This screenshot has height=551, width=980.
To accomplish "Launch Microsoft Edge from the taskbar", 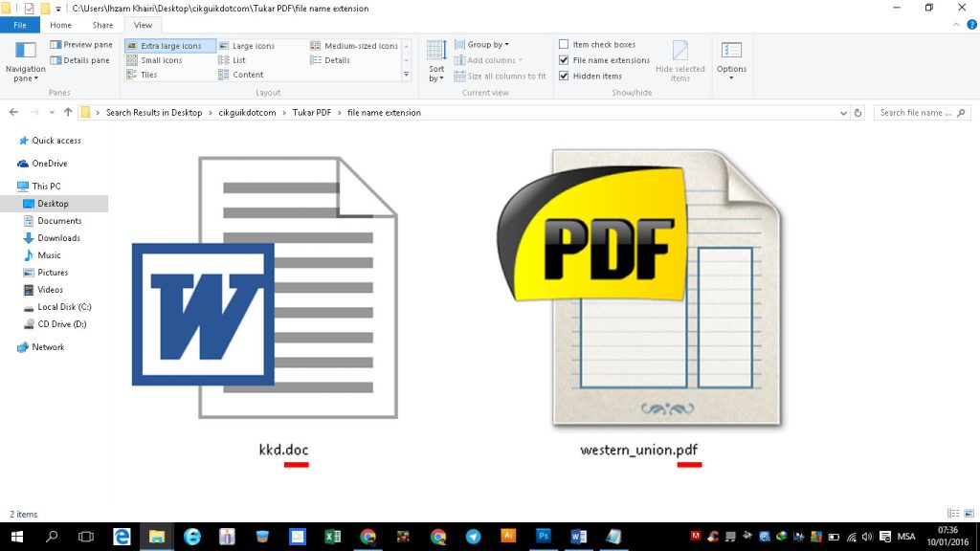I will tap(122, 536).
